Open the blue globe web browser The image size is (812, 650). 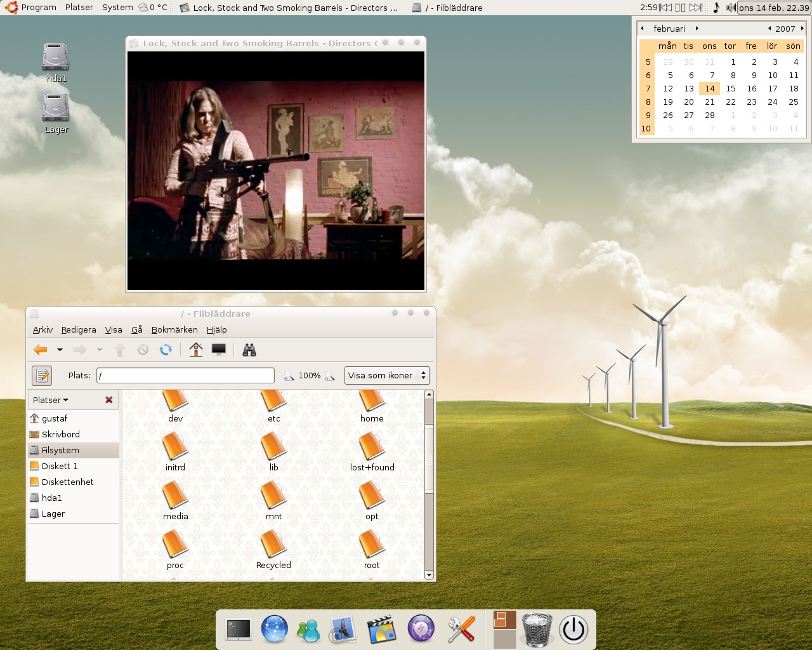pos(275,629)
